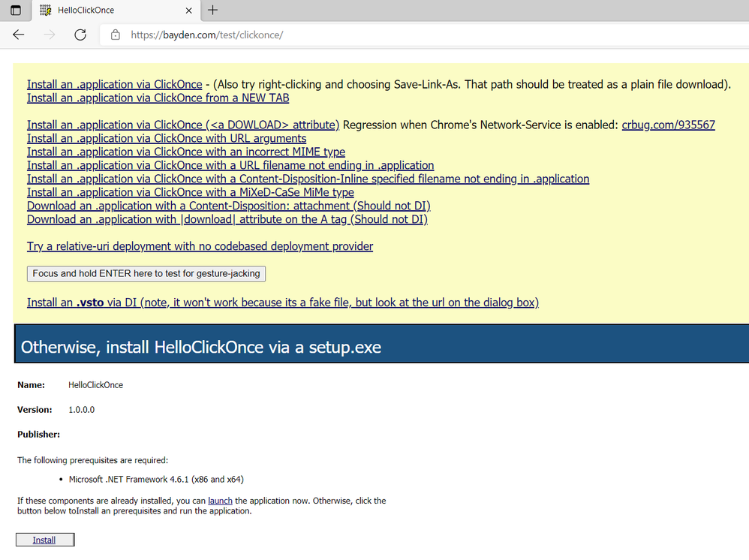Click the 'launch' link
The image size is (749, 560).
tap(220, 500)
